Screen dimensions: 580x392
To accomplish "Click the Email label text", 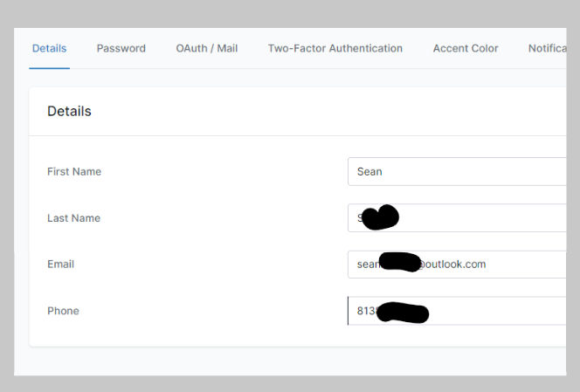I will [60, 264].
